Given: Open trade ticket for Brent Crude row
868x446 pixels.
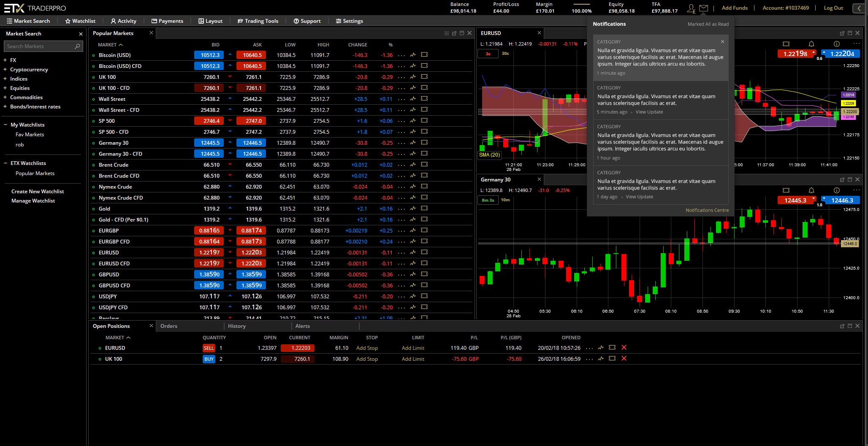Looking at the screenshot, I should [424, 165].
